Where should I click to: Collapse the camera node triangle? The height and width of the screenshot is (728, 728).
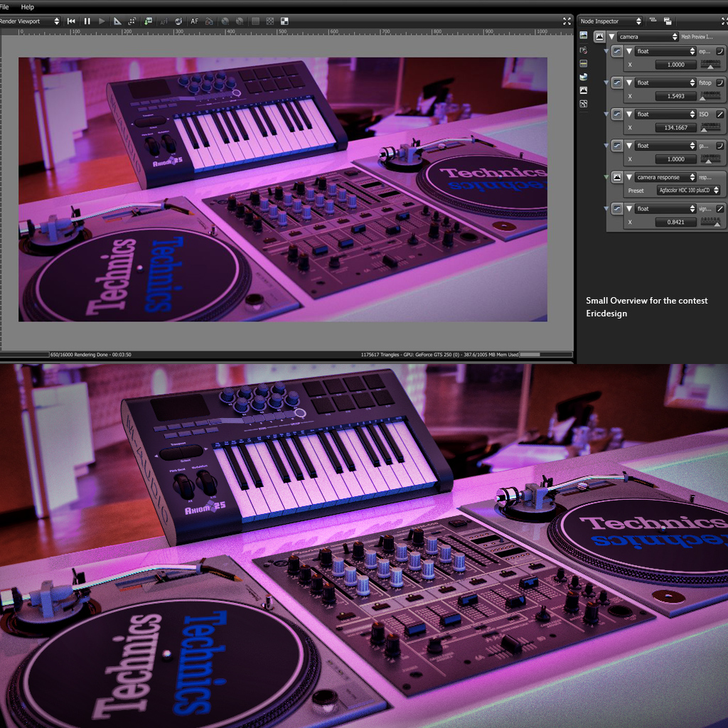click(x=611, y=37)
